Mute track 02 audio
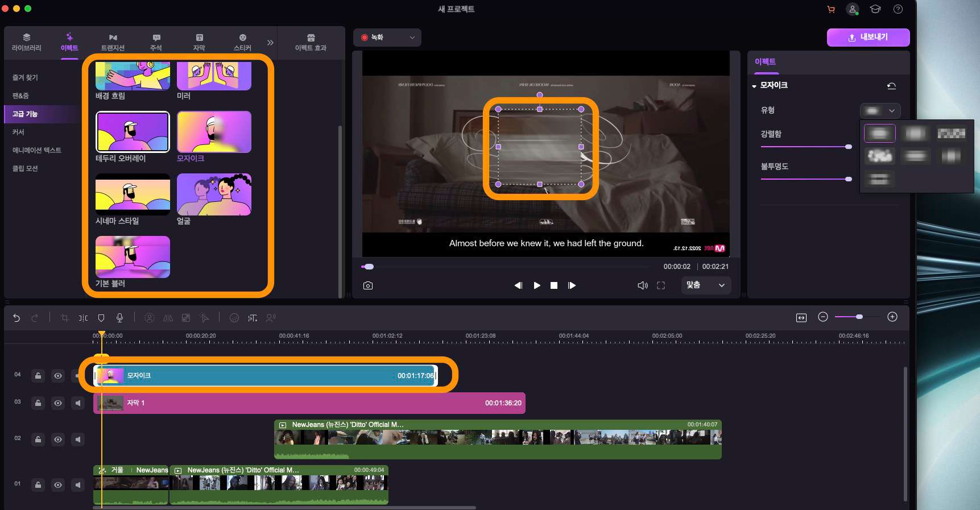This screenshot has width=980, height=510. tap(78, 439)
